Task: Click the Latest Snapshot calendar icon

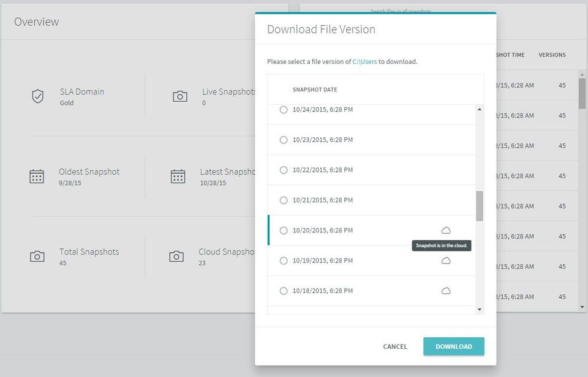Action: 178,177
